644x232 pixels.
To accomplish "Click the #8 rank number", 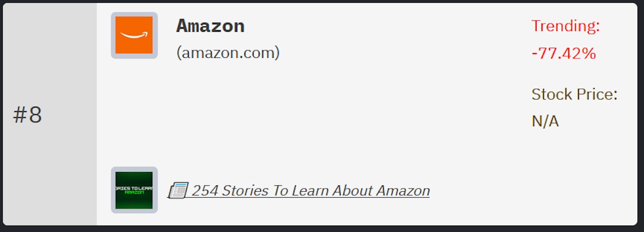I will [x=27, y=115].
